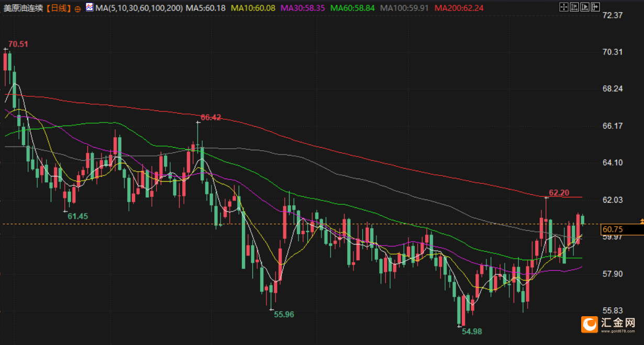Click the 57.90 price axis label
The image size is (644, 345).
pyautogui.click(x=613, y=274)
